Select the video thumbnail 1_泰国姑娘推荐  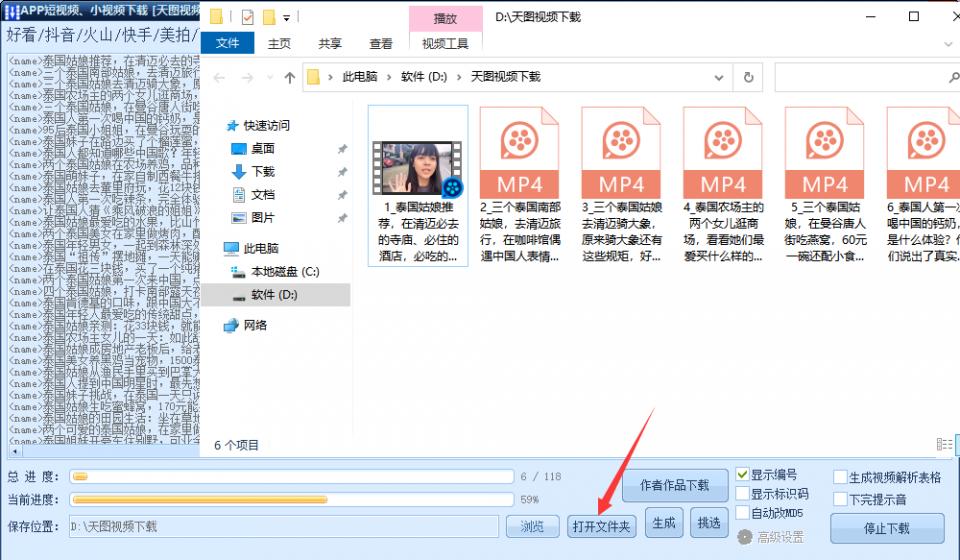pos(418,185)
